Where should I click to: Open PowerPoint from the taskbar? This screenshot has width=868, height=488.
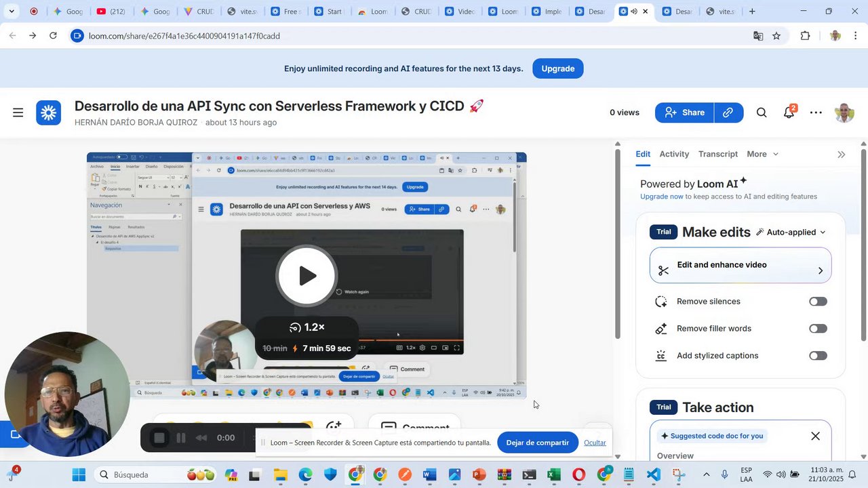pos(479,474)
